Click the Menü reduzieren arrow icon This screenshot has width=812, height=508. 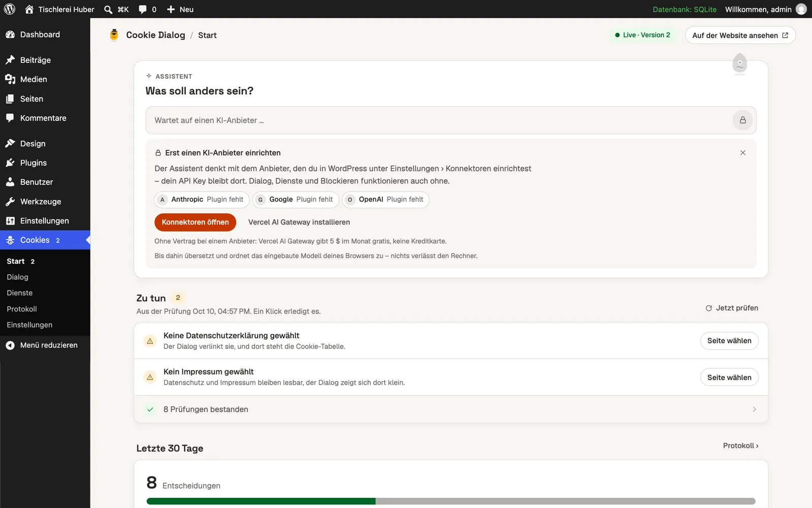[x=10, y=345]
